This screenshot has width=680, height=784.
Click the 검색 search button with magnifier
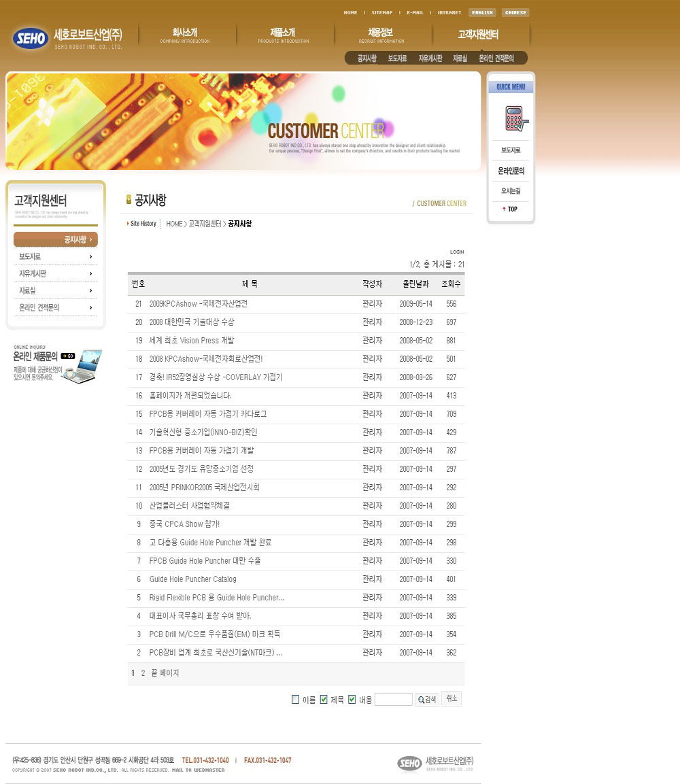tap(427, 699)
